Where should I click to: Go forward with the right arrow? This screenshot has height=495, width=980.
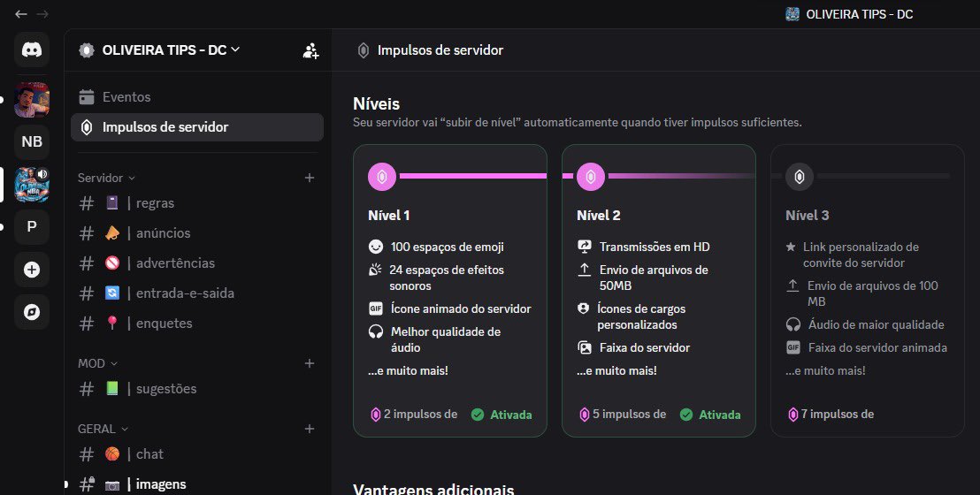tap(42, 14)
